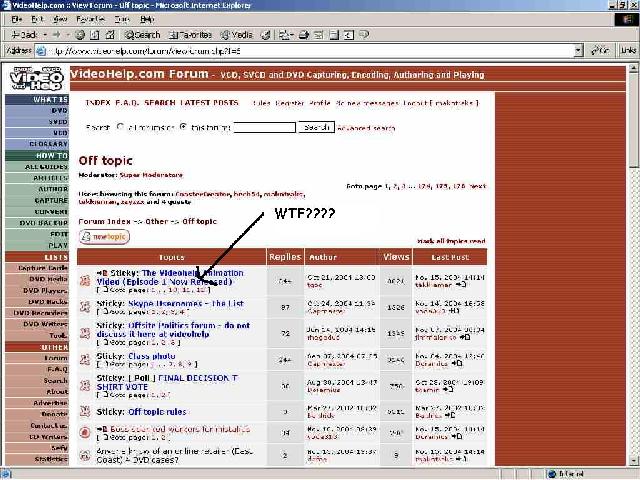Click the Stop icon in IE toolbar
Image resolution: width=640 pixels, height=480 pixels.
point(80,35)
